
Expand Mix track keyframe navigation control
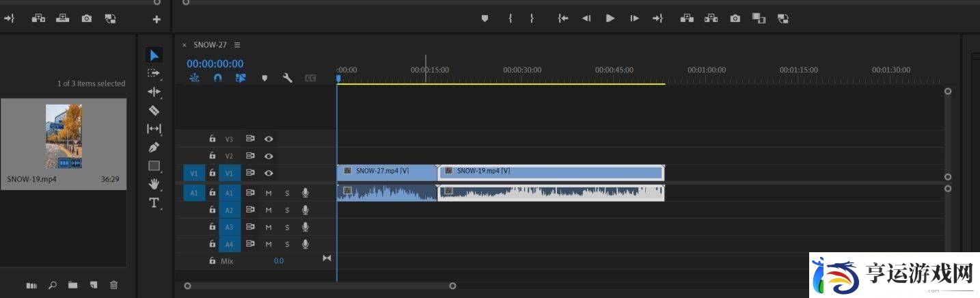327,258
